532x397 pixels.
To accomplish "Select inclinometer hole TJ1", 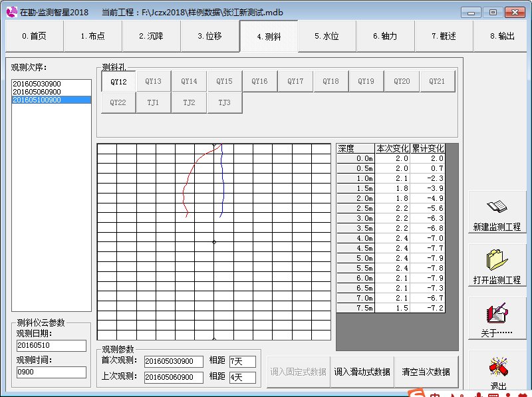I will (x=154, y=102).
